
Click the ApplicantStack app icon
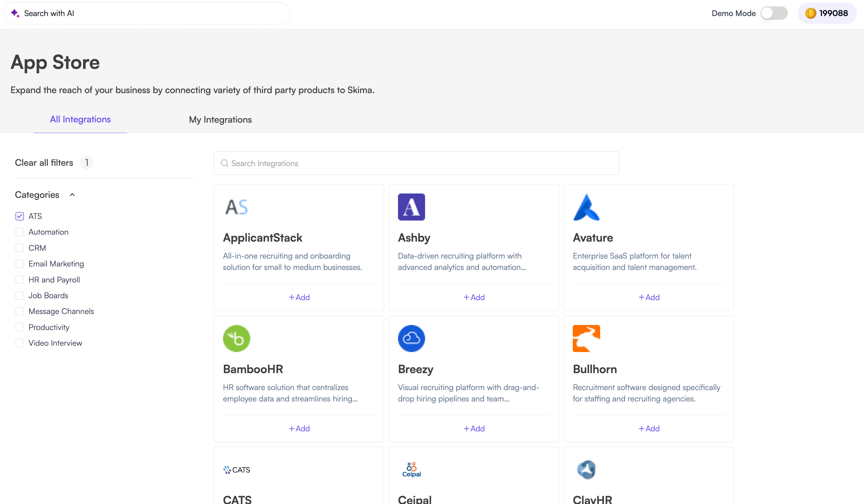[x=236, y=207]
